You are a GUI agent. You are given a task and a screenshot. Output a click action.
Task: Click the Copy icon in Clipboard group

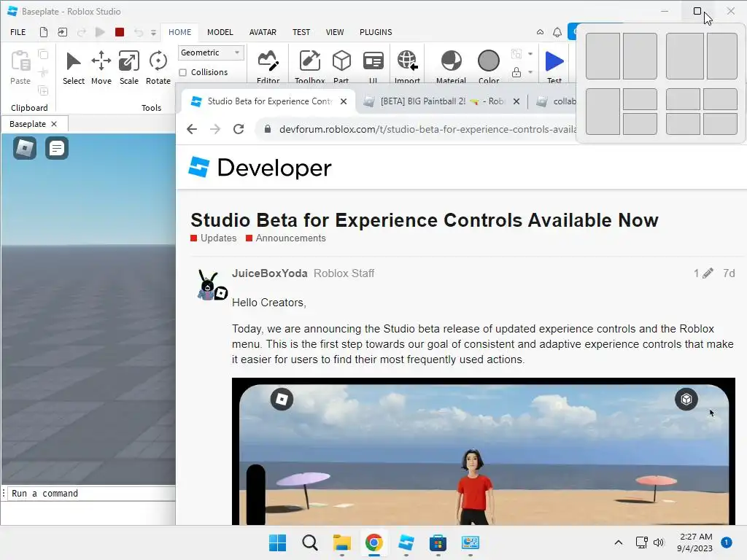tap(43, 54)
